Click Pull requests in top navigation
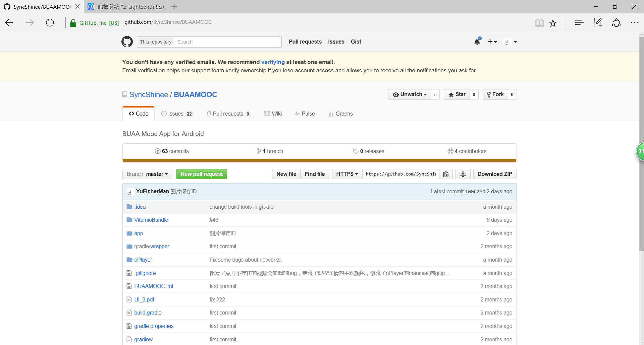This screenshot has width=644, height=345. tap(305, 42)
